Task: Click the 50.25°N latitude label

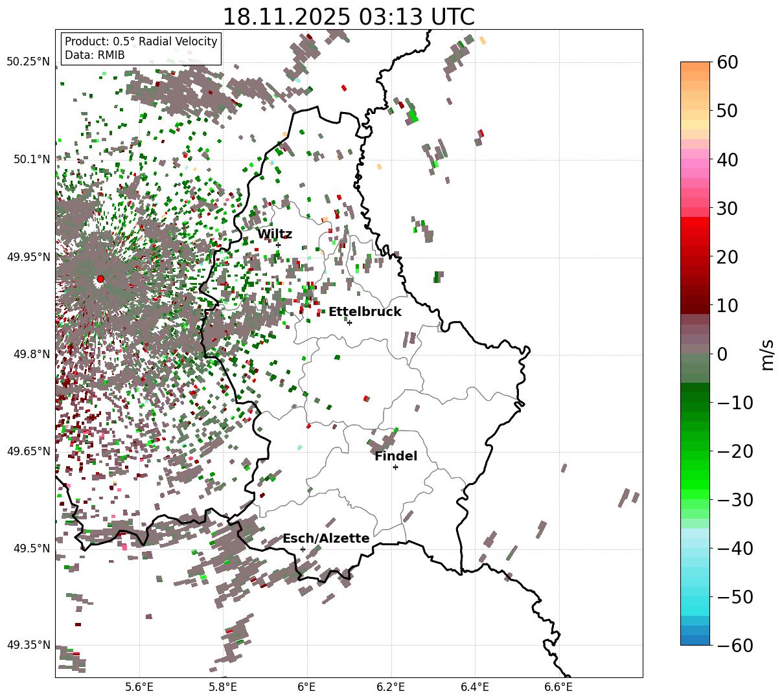Action: pyautogui.click(x=28, y=62)
